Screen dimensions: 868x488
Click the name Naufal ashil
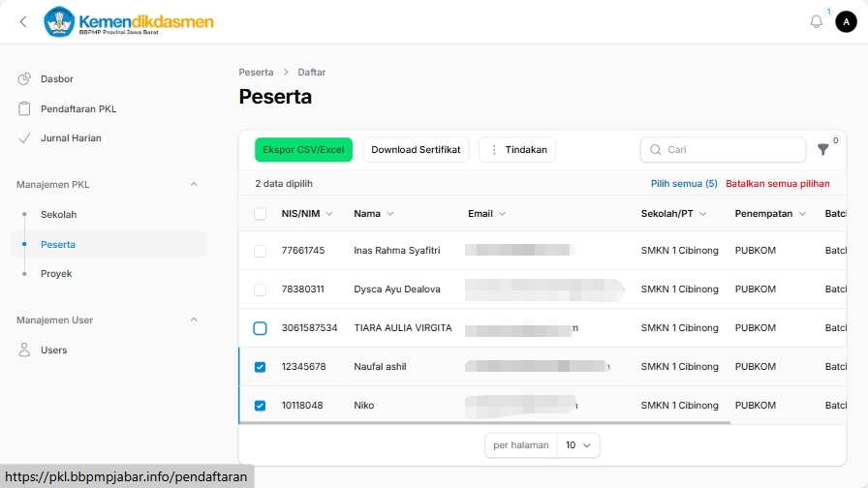380,367
